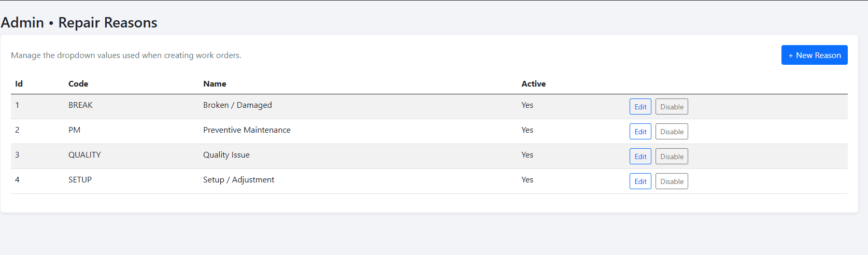The image size is (868, 255).
Task: Click the Id column header
Action: click(19, 84)
